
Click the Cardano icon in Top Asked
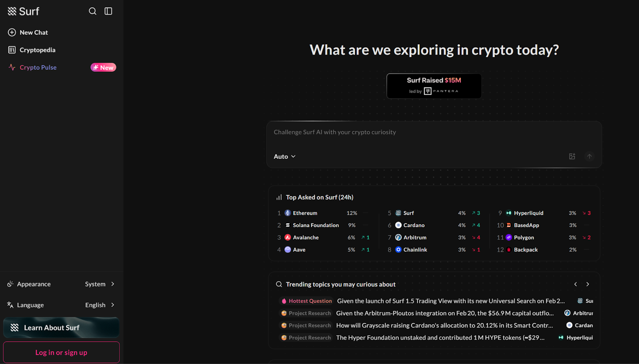398,226
